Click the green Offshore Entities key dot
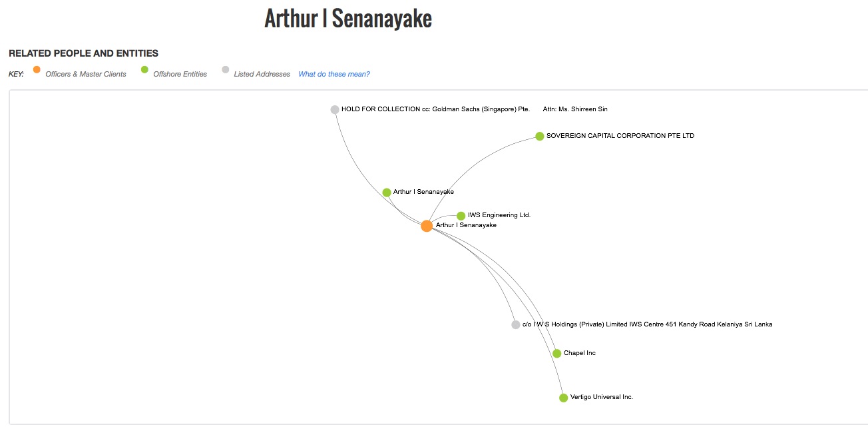The height and width of the screenshot is (431, 868). point(144,69)
